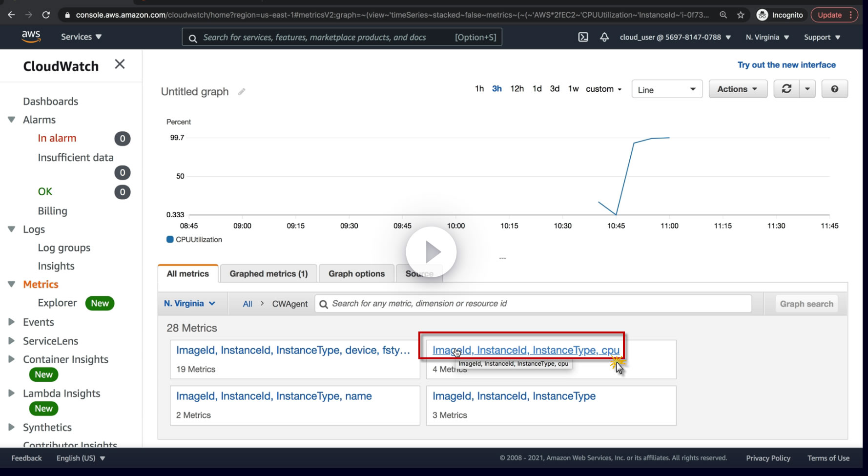Select the 3h time range
The height and width of the screenshot is (476, 868).
pyautogui.click(x=497, y=89)
